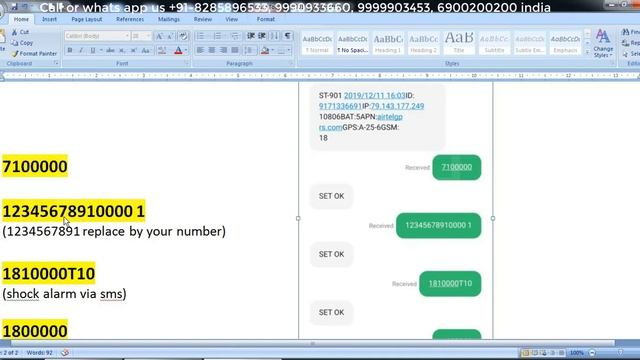Toggle Underline formatting
This screenshot has height=360, width=640.
click(x=93, y=50)
